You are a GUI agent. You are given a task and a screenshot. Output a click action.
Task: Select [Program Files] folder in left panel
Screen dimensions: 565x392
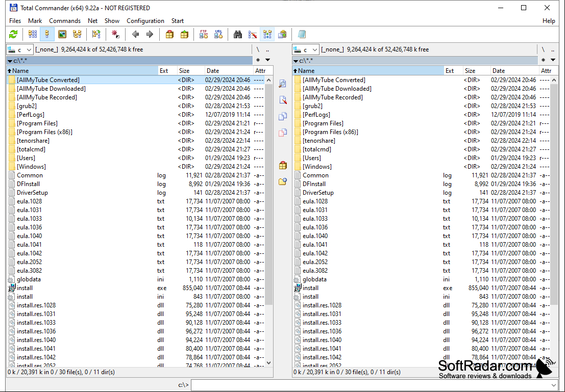tap(135, 123)
